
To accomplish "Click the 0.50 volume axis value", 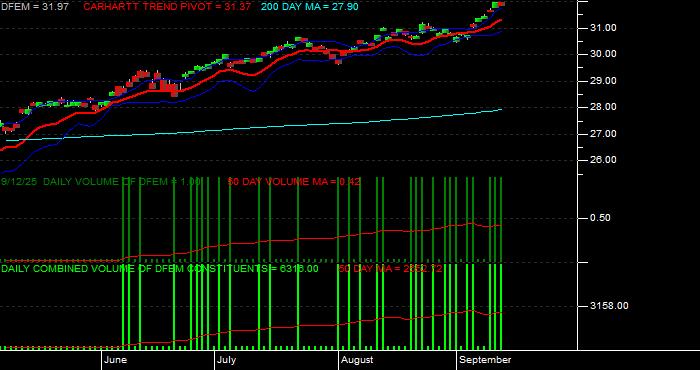I will [600, 218].
